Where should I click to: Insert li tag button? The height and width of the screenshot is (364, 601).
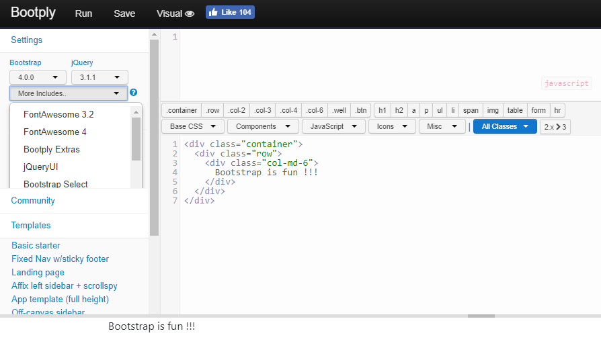452,110
